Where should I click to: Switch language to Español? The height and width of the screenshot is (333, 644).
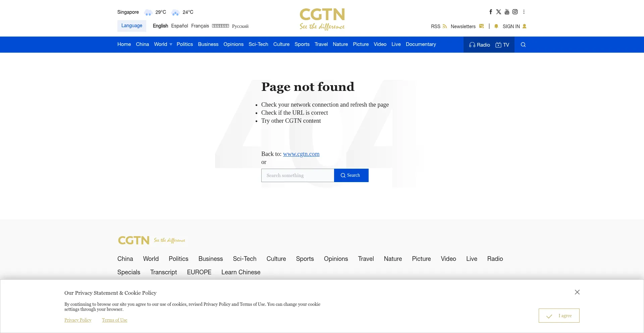click(x=179, y=26)
